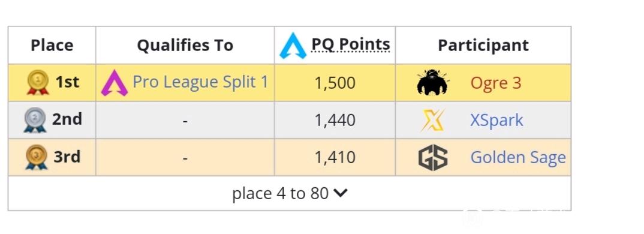Click the silver 2nd place medal icon
This screenshot has width=644, height=234.
pos(35,119)
